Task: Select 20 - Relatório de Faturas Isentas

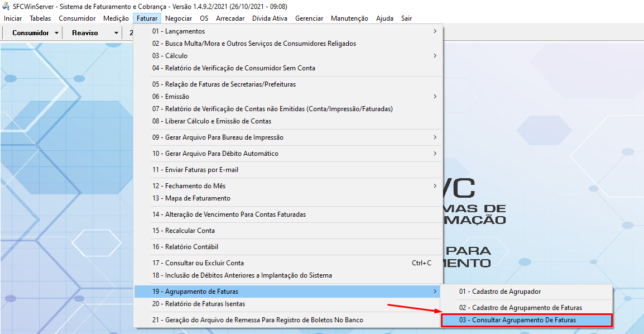Action: click(198, 304)
